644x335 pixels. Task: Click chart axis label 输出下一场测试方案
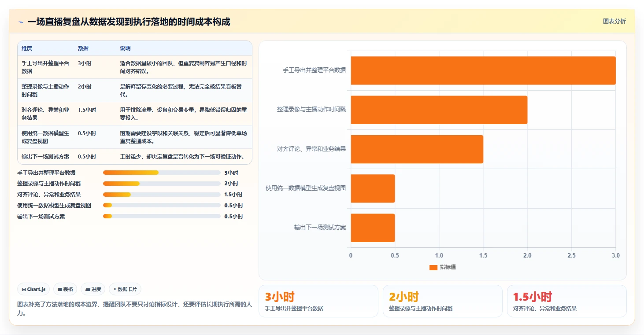click(x=320, y=228)
